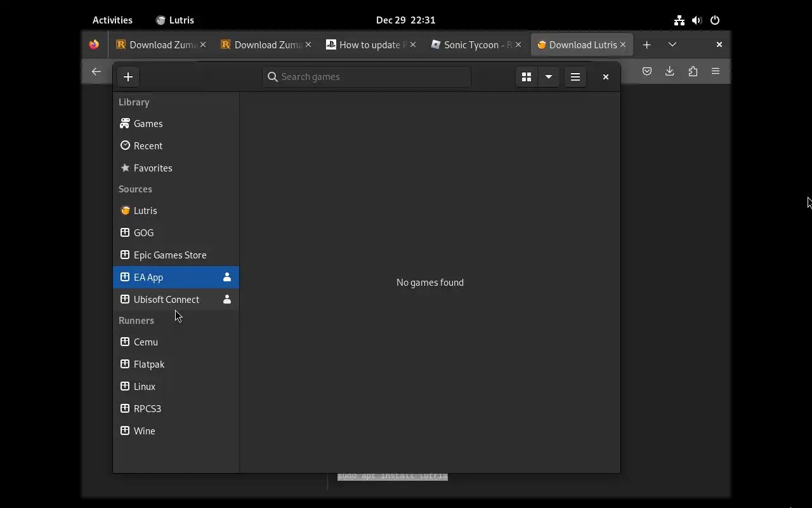
Task: Open Activities overview
Action: tap(112, 20)
